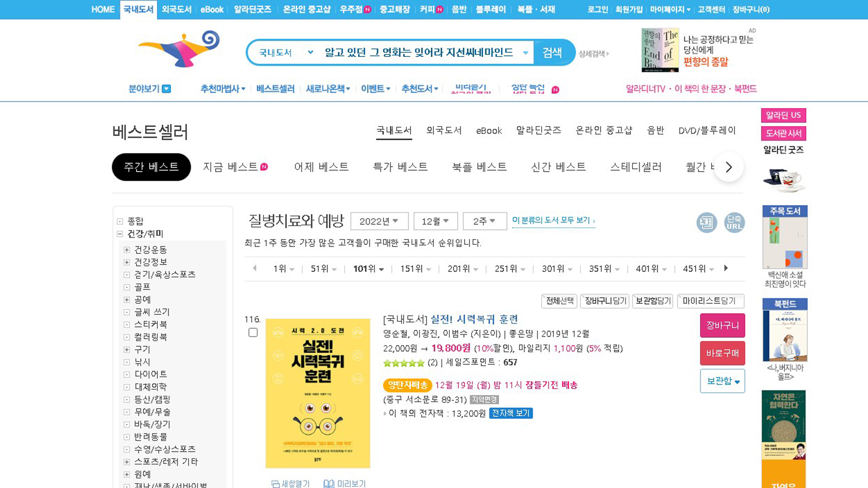868x488 pixels.
Task: Open the 12월 month dropdown
Action: [435, 221]
